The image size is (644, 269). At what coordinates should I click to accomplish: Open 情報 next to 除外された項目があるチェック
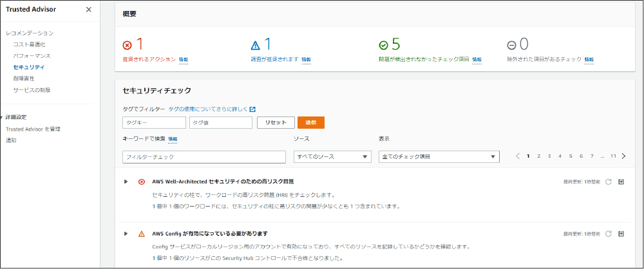point(589,60)
